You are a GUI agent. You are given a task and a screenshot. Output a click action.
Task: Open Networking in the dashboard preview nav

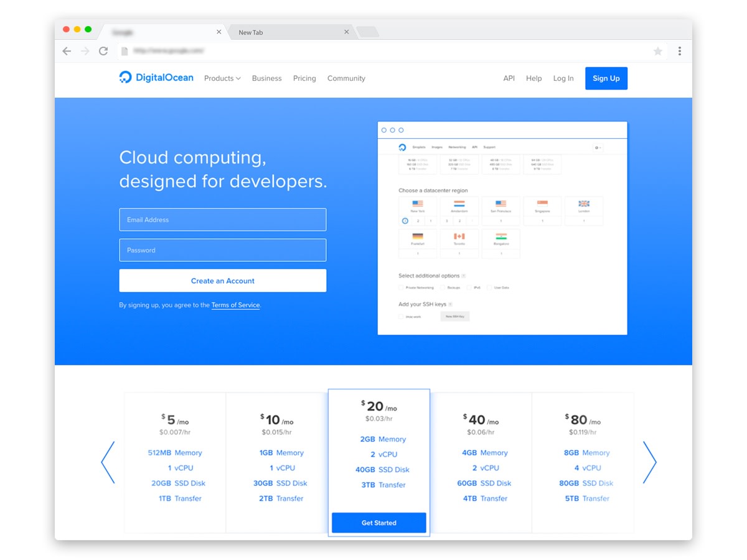tap(458, 147)
